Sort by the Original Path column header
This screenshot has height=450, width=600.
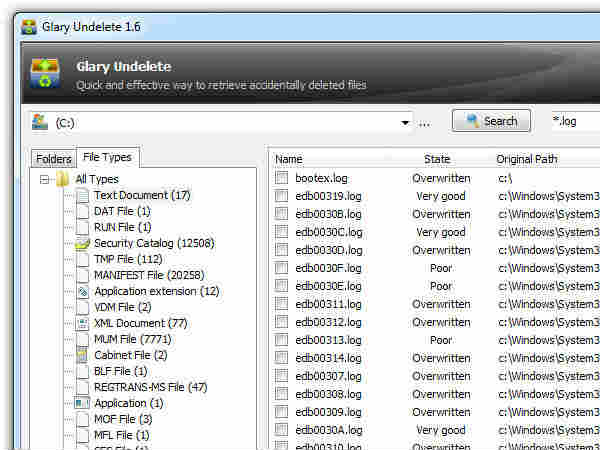[x=527, y=159]
